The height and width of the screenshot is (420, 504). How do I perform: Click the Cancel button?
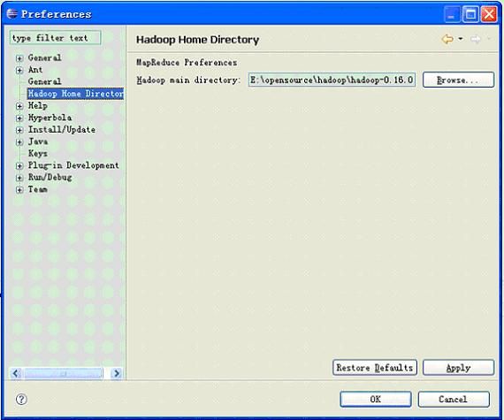(454, 399)
